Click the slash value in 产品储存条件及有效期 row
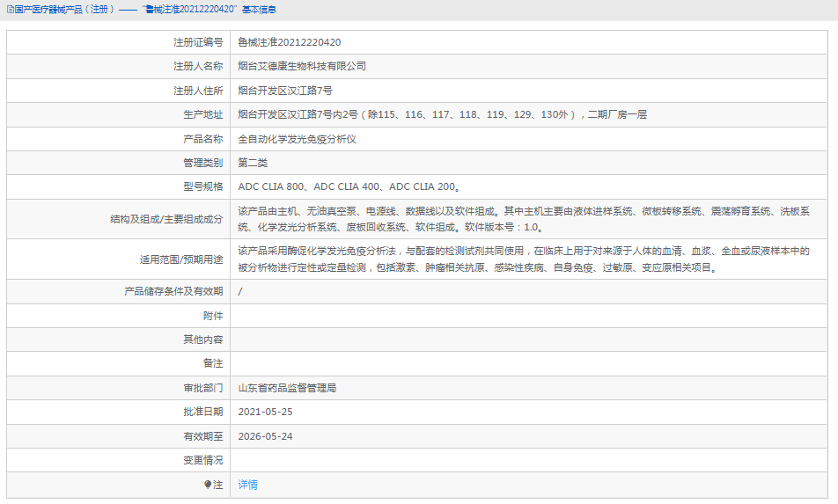The width and height of the screenshot is (838, 504). (x=240, y=291)
